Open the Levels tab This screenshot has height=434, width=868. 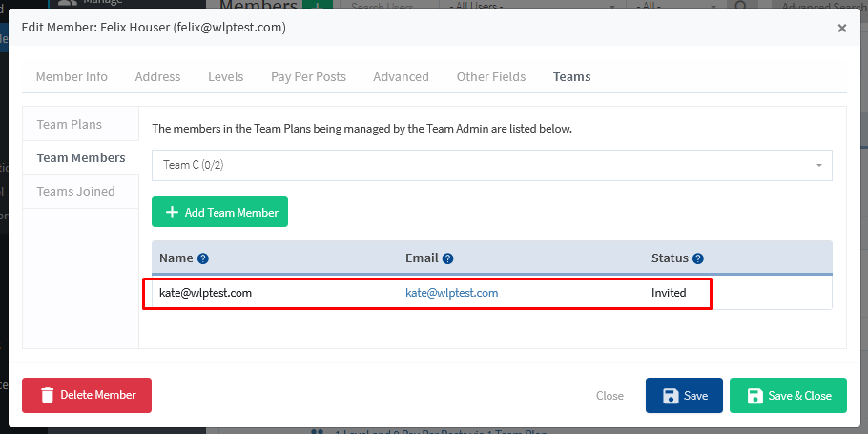(225, 77)
